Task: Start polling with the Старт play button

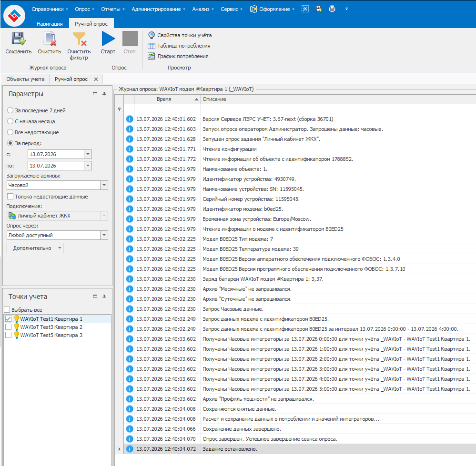Action: (108, 43)
